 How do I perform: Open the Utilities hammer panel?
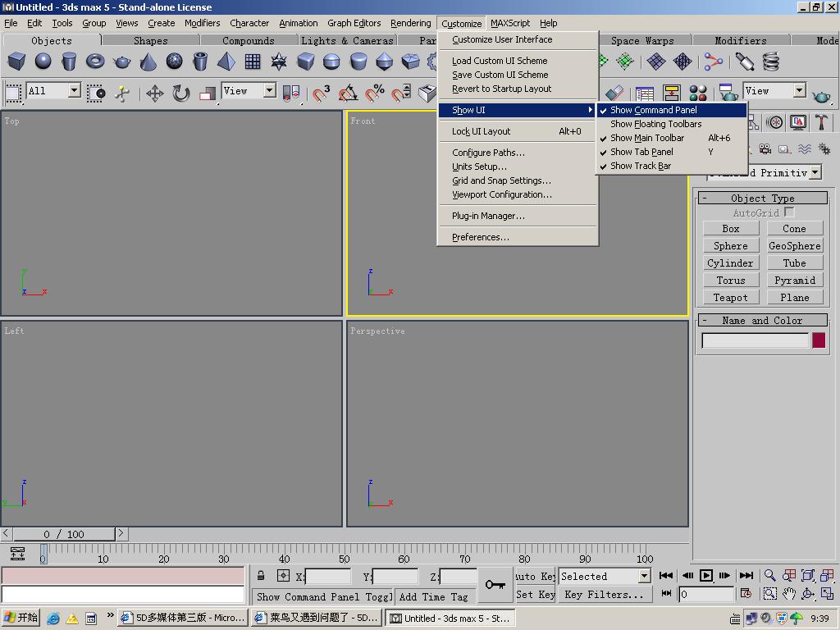click(821, 123)
